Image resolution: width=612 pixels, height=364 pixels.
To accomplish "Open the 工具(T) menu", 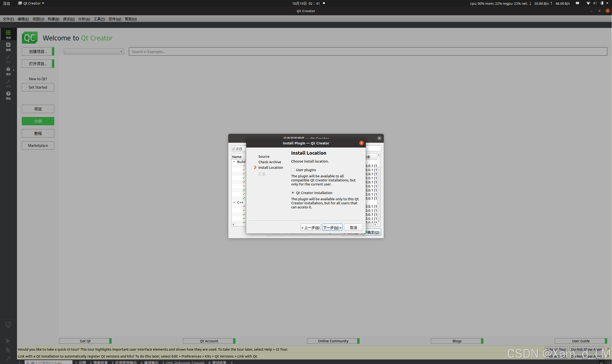I will [x=99, y=19].
